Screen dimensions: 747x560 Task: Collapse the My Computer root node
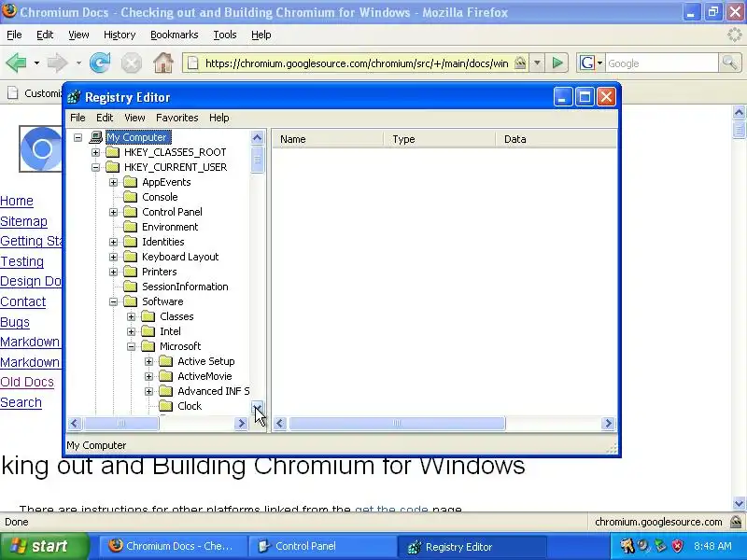pos(78,137)
